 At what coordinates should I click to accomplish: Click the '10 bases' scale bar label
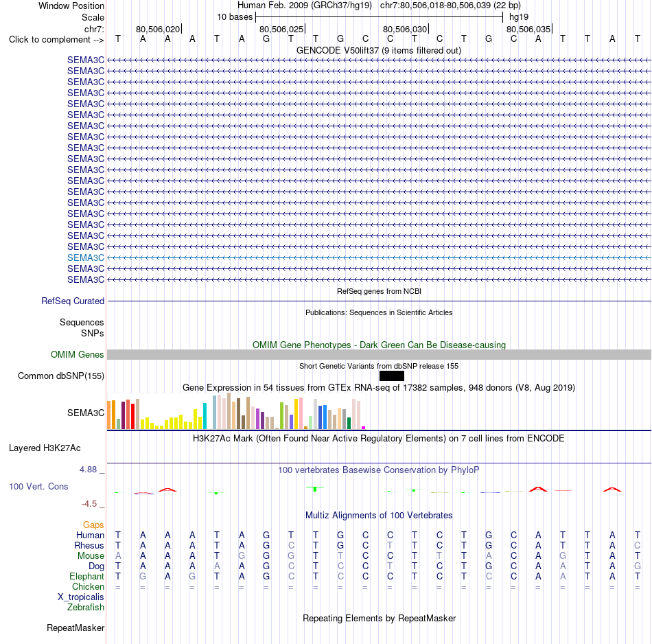pos(235,17)
